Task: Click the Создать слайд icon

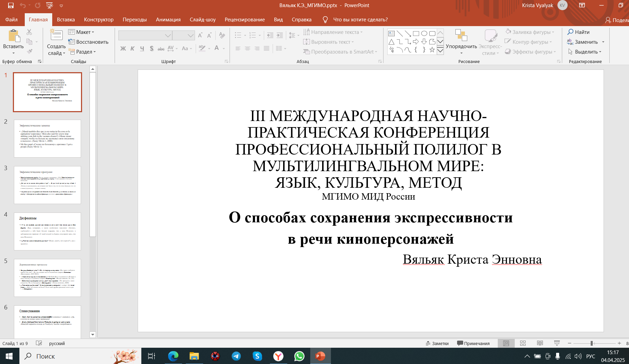Action: (56, 36)
